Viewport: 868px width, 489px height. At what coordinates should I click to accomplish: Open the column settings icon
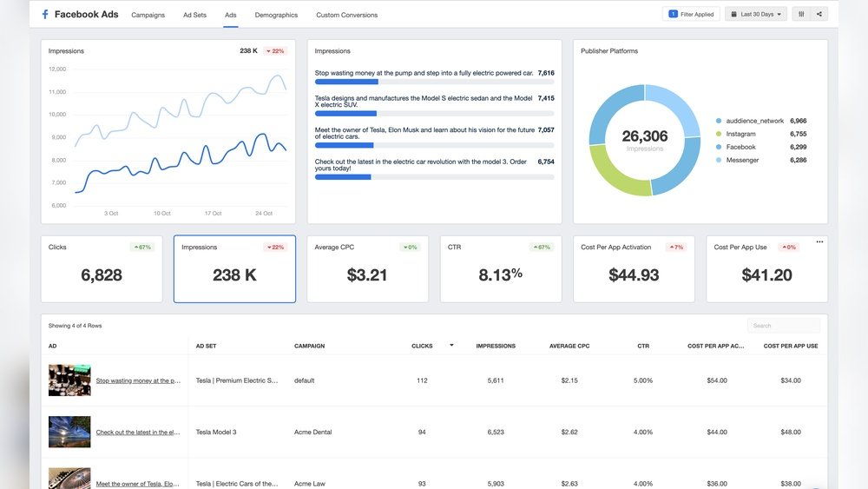(x=801, y=15)
